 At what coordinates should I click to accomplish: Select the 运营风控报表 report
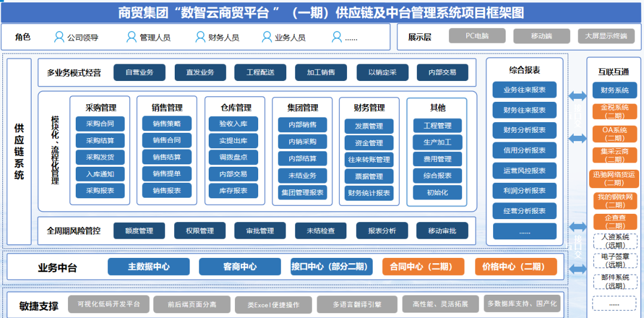click(x=525, y=171)
